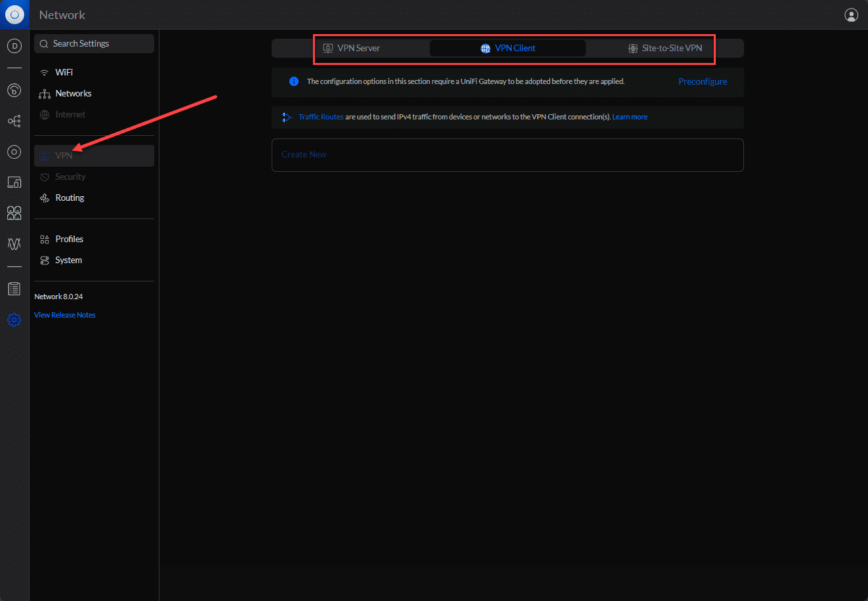Viewport: 868px width, 601px height.
Task: Click the blue info icon
Action: [x=294, y=81]
